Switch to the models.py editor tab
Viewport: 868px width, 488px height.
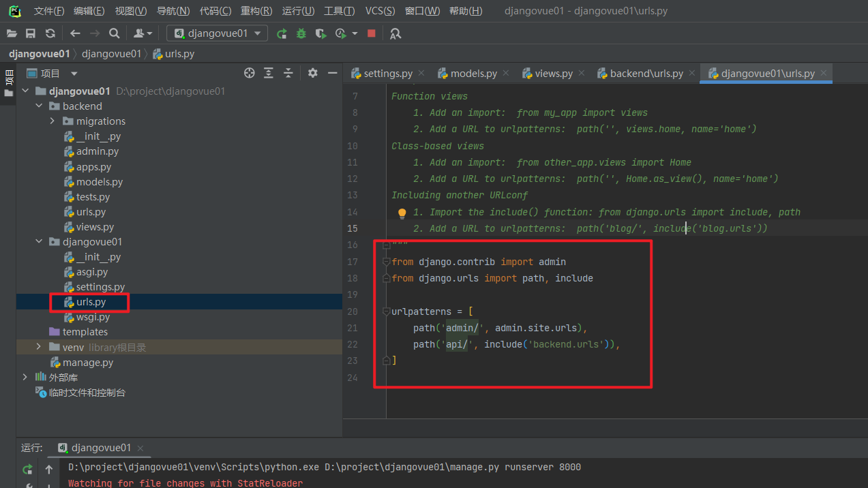(x=473, y=73)
